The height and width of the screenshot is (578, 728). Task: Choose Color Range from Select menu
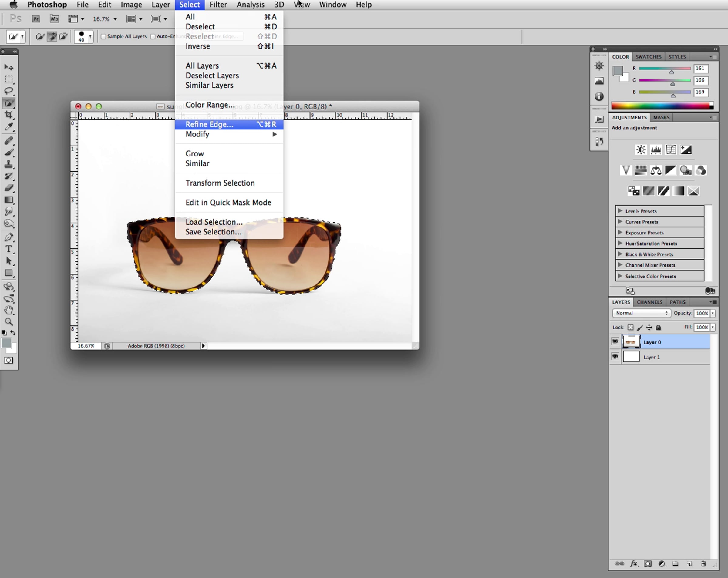pos(229,105)
